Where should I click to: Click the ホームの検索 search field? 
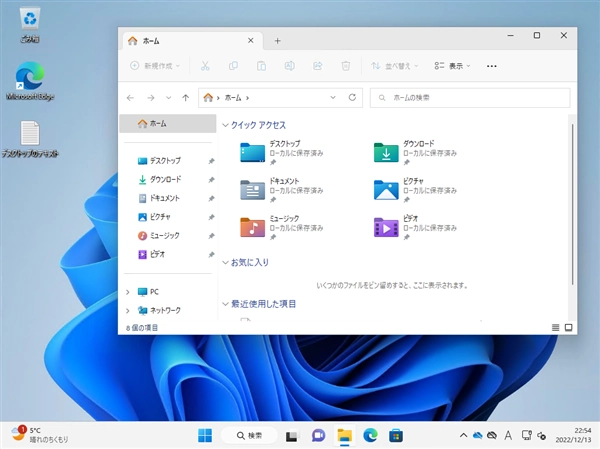pos(470,98)
